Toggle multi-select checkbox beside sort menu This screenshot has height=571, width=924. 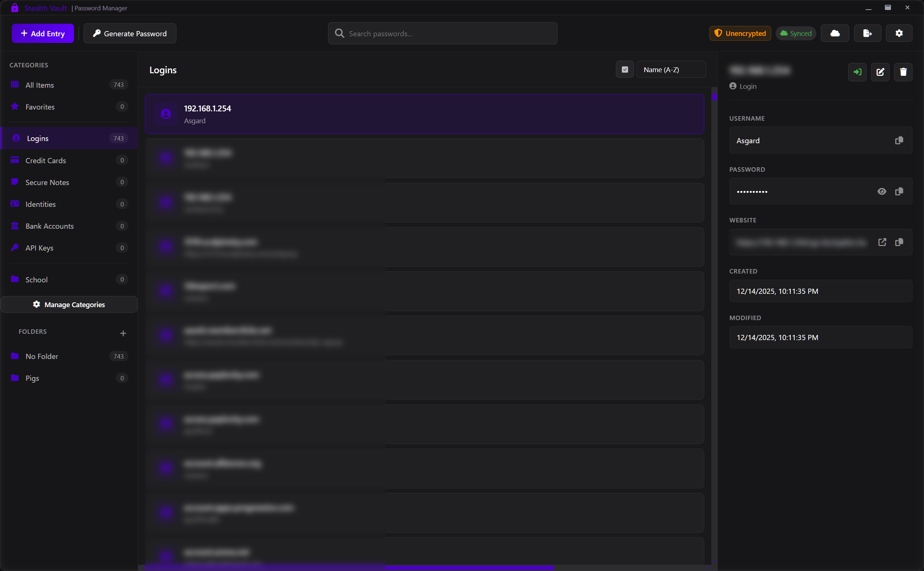[x=625, y=70]
